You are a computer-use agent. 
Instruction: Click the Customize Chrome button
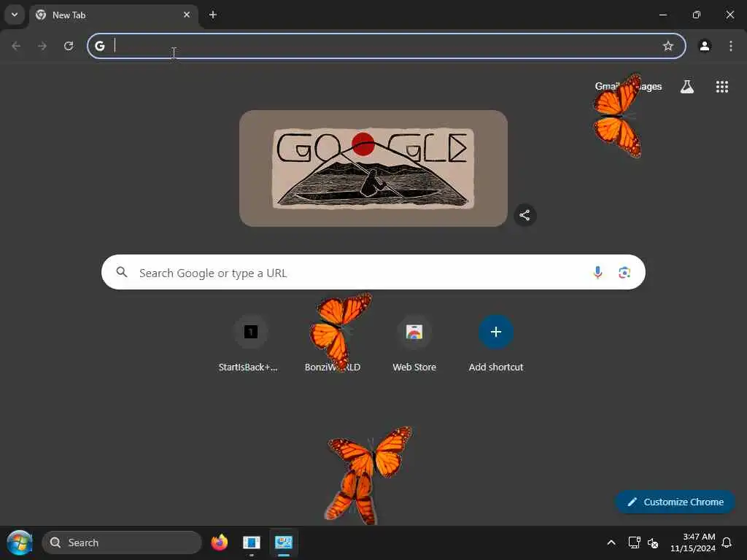pyautogui.click(x=675, y=502)
